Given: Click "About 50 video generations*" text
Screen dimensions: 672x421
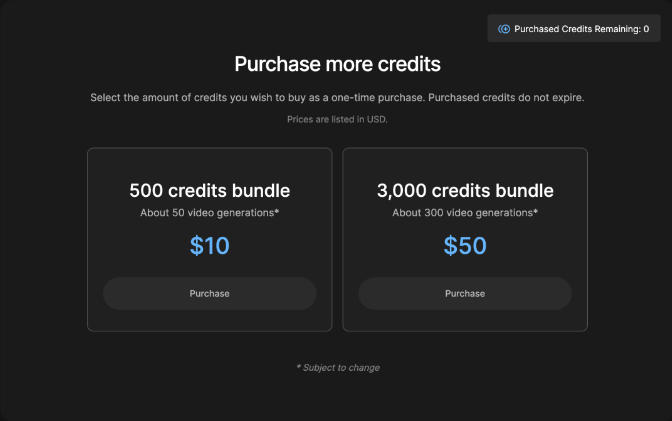Looking at the screenshot, I should click(208, 213).
